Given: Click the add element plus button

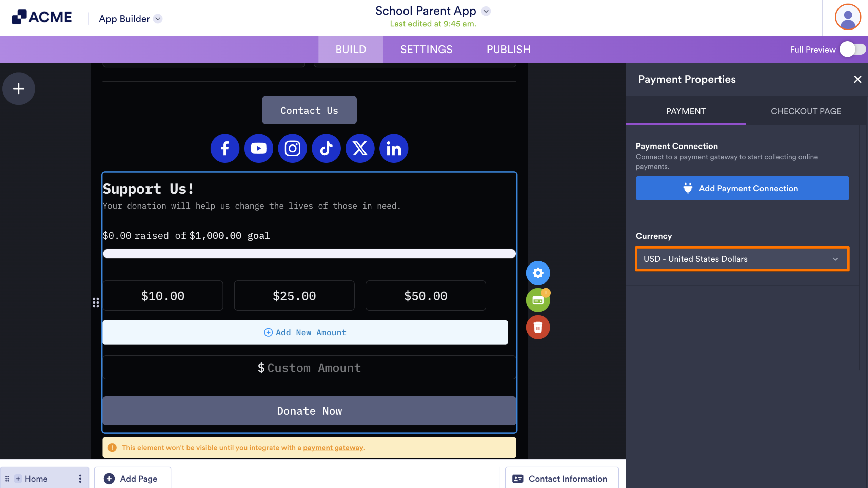Looking at the screenshot, I should pyautogui.click(x=19, y=89).
